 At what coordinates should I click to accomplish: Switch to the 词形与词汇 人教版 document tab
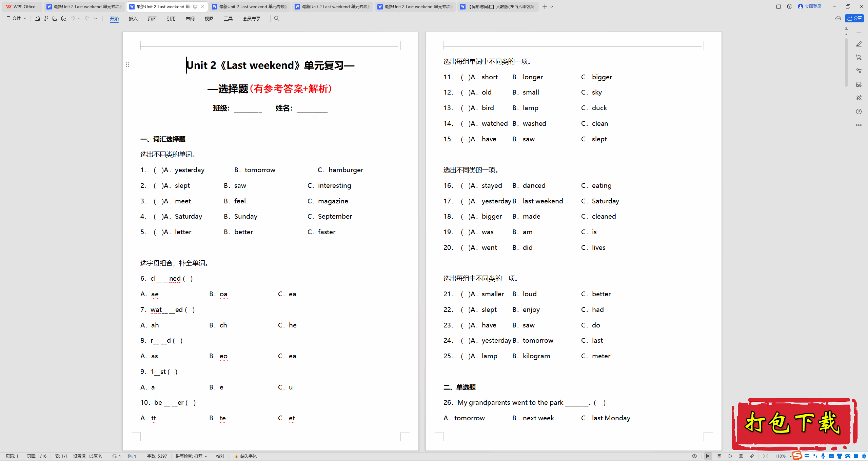pyautogui.click(x=498, y=6)
